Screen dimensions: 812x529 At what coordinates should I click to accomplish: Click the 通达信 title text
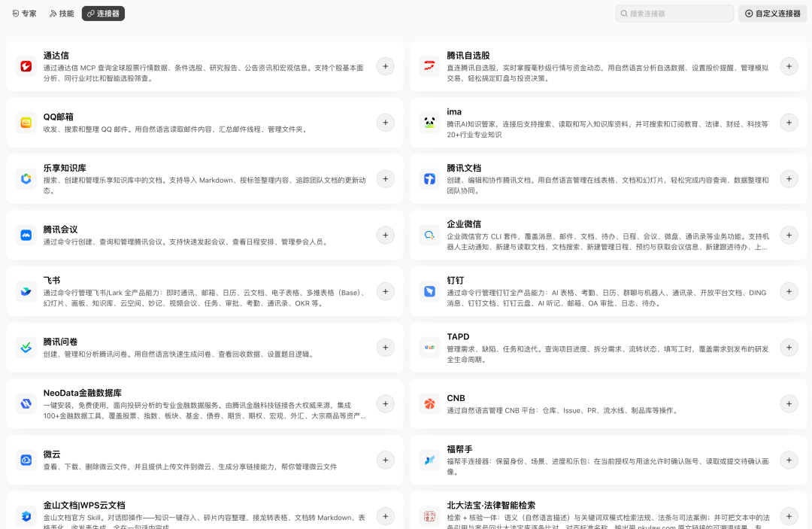click(x=56, y=56)
